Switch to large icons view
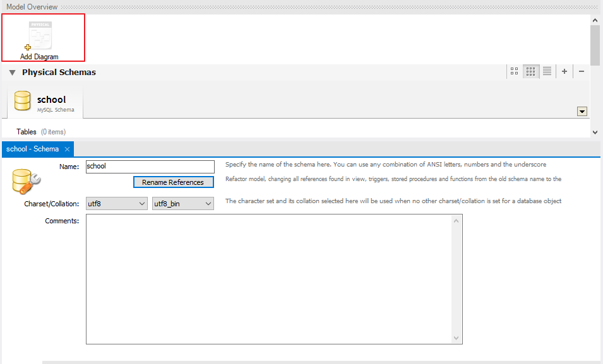 pos(514,72)
